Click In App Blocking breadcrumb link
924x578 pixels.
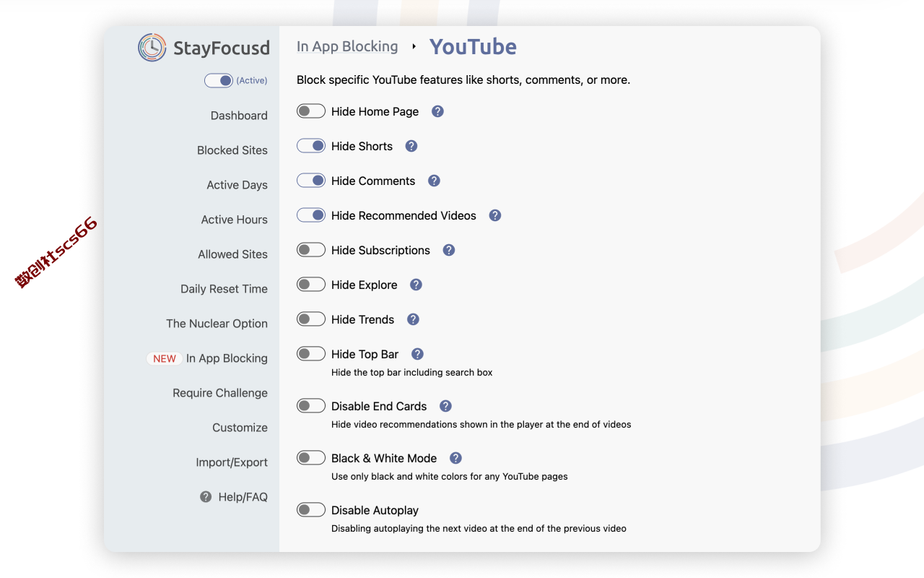click(347, 46)
